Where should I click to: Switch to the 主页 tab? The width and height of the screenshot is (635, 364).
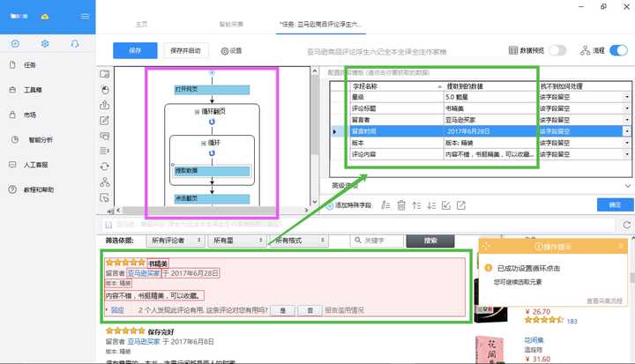pos(141,25)
